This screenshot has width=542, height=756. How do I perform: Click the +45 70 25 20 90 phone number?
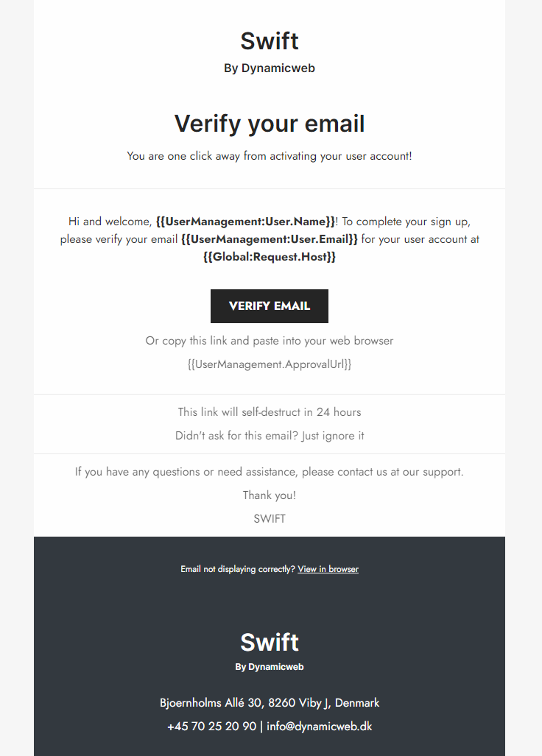pyautogui.click(x=211, y=727)
